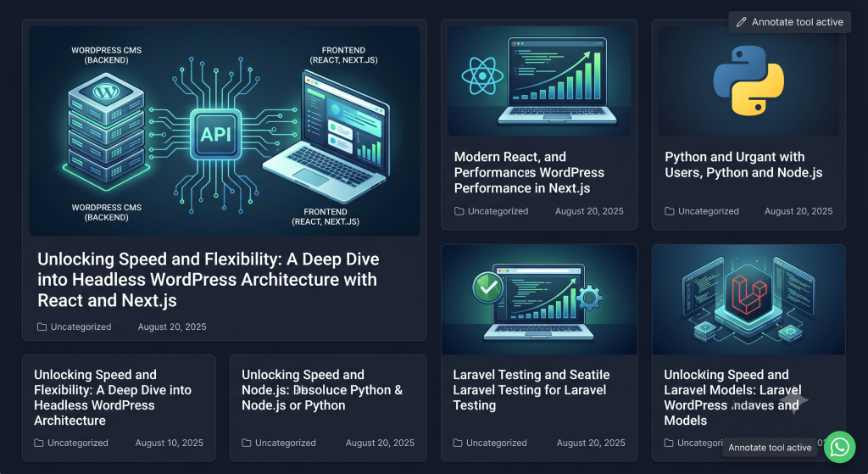The height and width of the screenshot is (474, 868).
Task: Click August 20, 2025 on featured post
Action: pyautogui.click(x=171, y=326)
